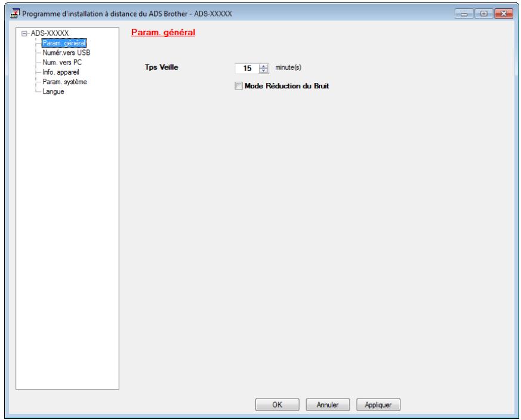Screen dimensions: 521x420
Task: Click the OK button
Action: click(x=277, y=404)
